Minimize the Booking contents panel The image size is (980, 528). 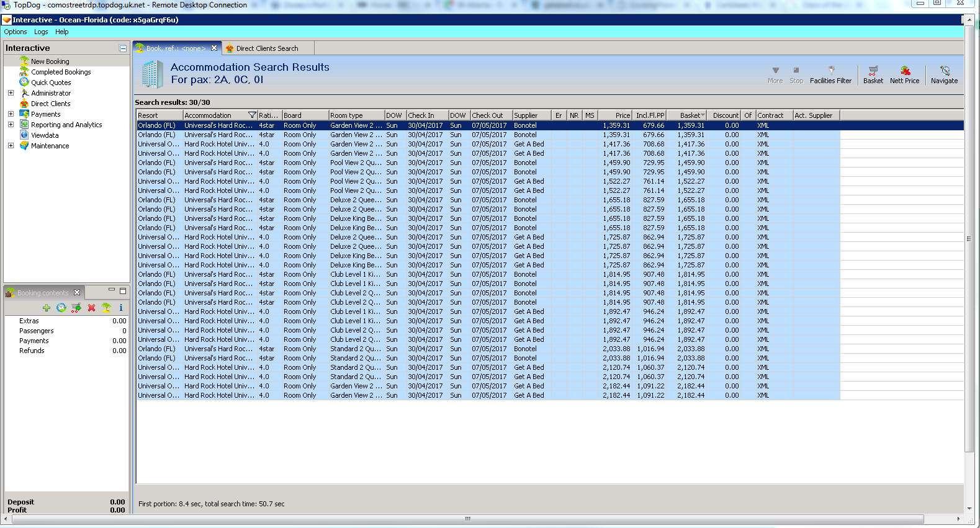tap(112, 290)
